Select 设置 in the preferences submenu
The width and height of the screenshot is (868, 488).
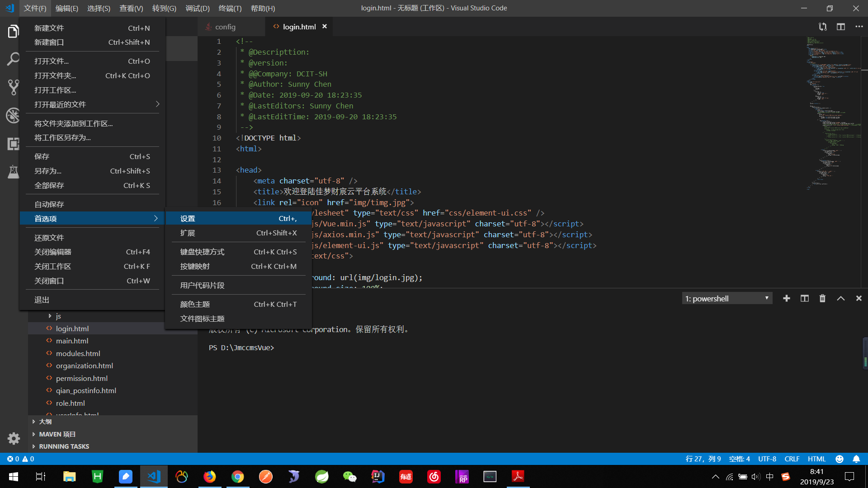tap(238, 219)
